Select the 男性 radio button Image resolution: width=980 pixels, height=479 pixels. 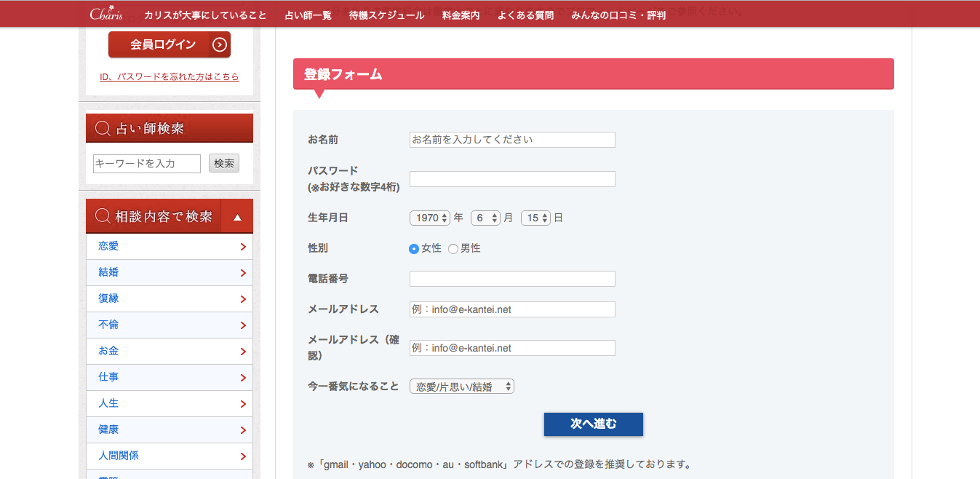pyautogui.click(x=453, y=249)
